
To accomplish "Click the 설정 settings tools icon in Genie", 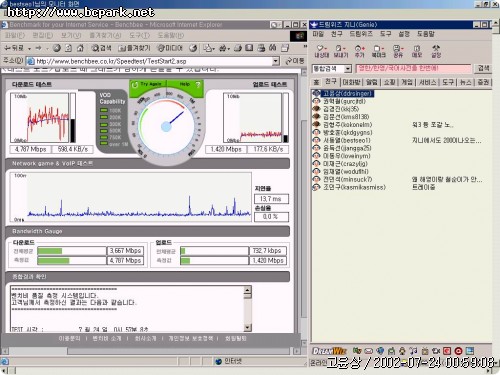I will pos(436,51).
